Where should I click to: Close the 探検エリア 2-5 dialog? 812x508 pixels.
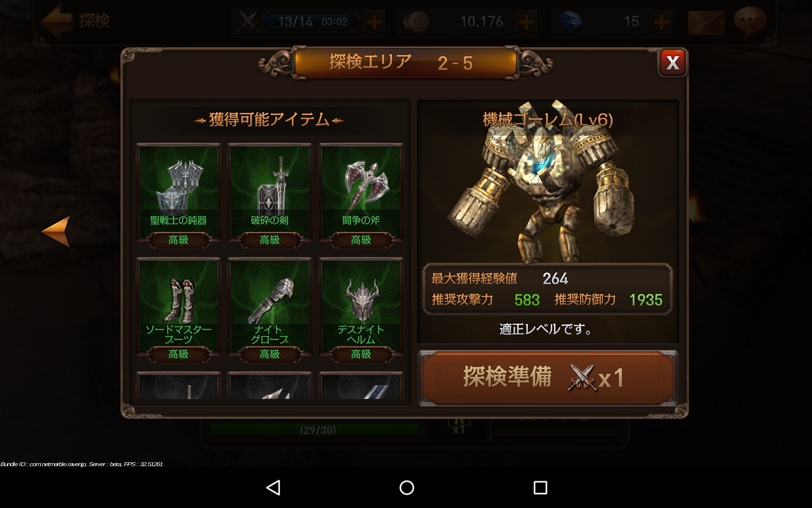point(672,63)
